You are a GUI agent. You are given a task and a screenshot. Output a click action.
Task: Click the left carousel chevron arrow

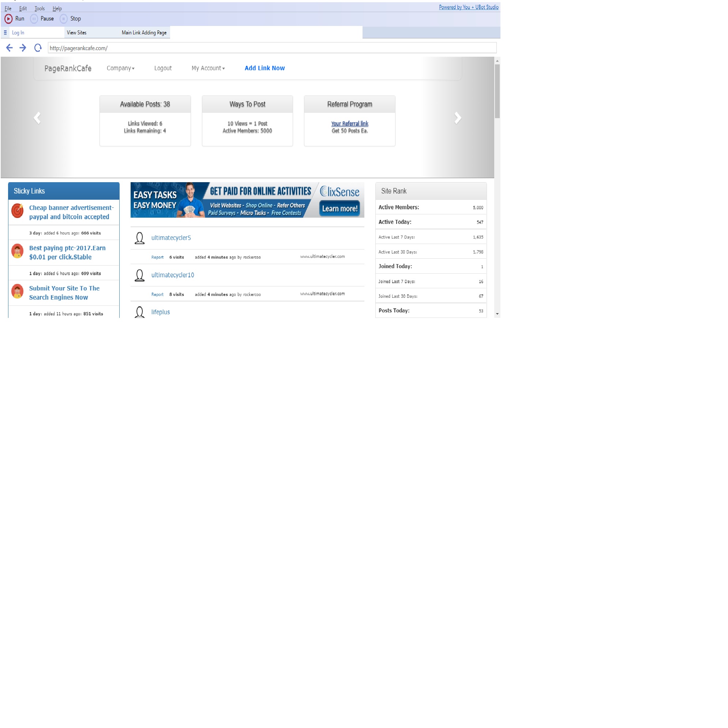tap(37, 118)
